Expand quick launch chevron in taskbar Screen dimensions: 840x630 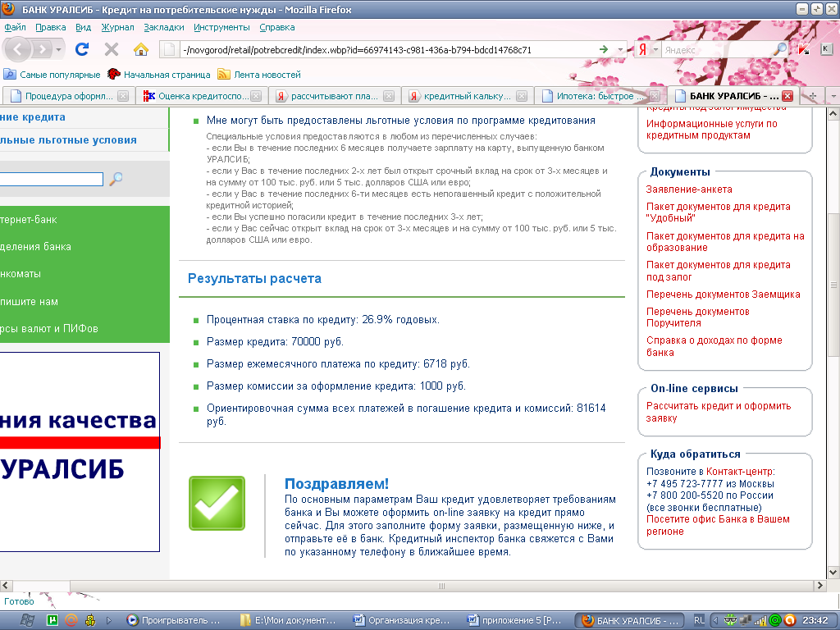pos(109,620)
